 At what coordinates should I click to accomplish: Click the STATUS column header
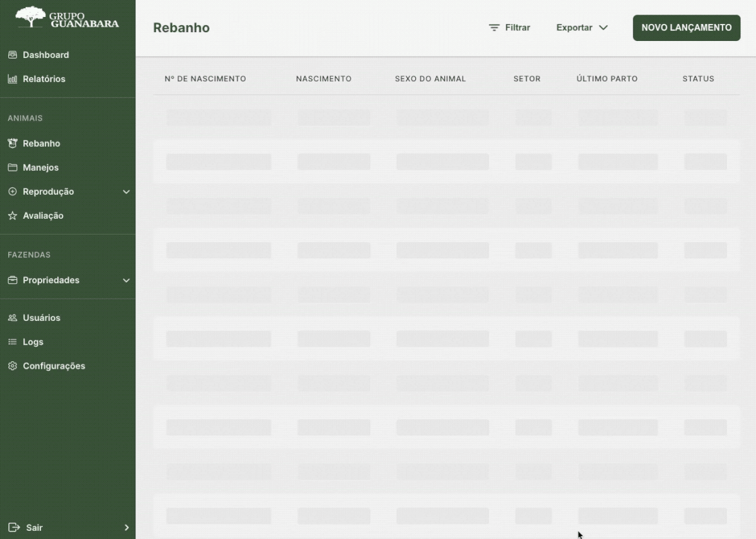(698, 79)
